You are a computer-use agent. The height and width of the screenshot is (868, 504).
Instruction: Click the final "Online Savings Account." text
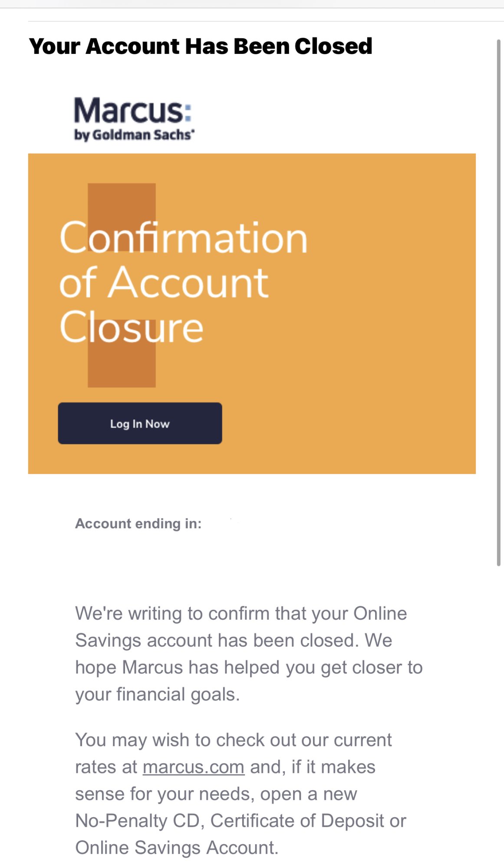coord(176,848)
